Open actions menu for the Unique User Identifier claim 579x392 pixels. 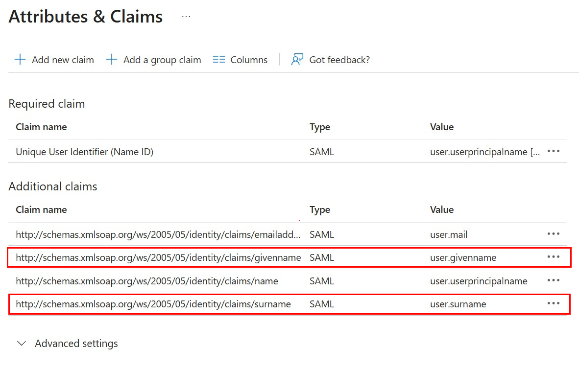tap(553, 152)
